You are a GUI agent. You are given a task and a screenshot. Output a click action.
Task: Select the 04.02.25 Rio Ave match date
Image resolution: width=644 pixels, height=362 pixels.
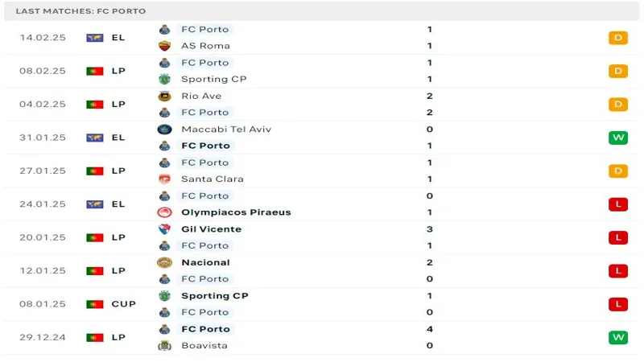tap(43, 105)
